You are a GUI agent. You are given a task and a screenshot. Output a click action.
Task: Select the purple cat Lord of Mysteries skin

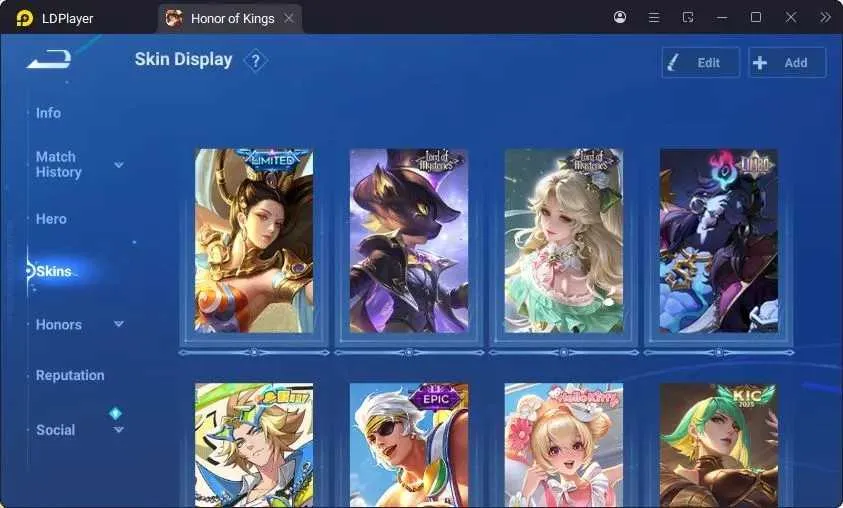[409, 241]
